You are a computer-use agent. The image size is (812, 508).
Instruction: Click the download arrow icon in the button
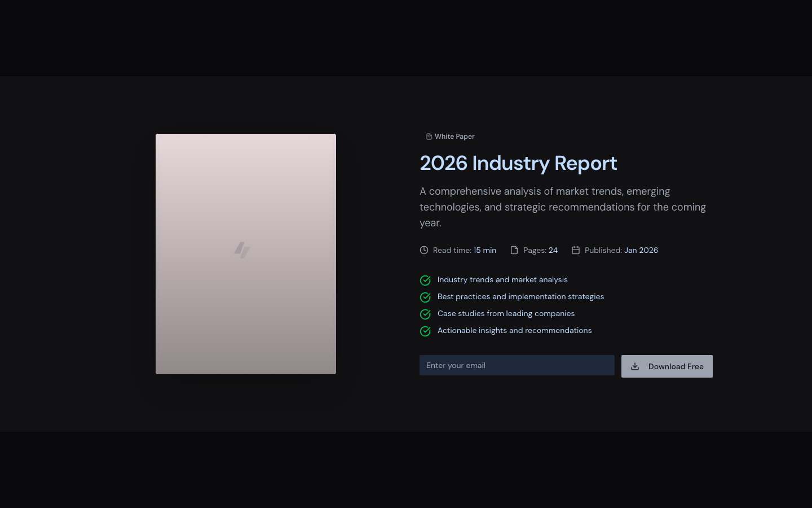(635, 366)
